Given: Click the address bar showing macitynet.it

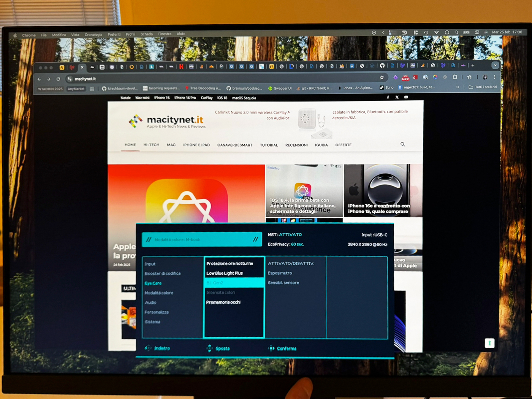Looking at the screenshot, I should coord(226,78).
